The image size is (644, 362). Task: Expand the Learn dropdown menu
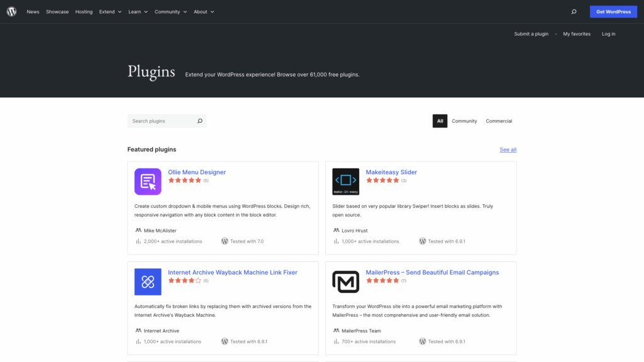click(x=138, y=12)
